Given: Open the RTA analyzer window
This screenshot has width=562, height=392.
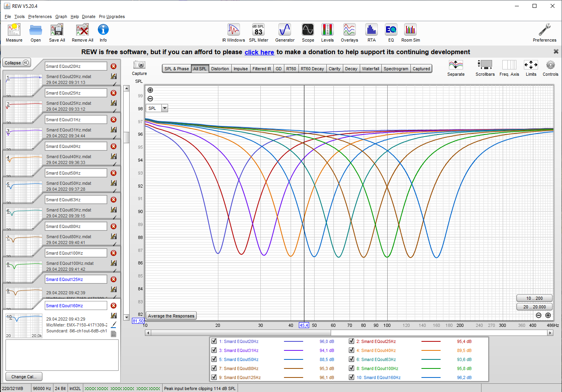Looking at the screenshot, I should (x=371, y=30).
